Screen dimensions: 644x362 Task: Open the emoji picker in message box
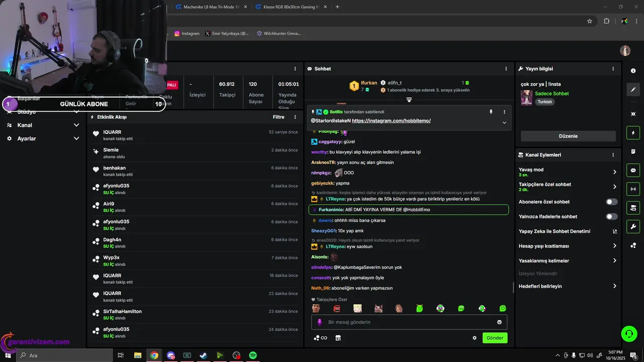(500, 322)
